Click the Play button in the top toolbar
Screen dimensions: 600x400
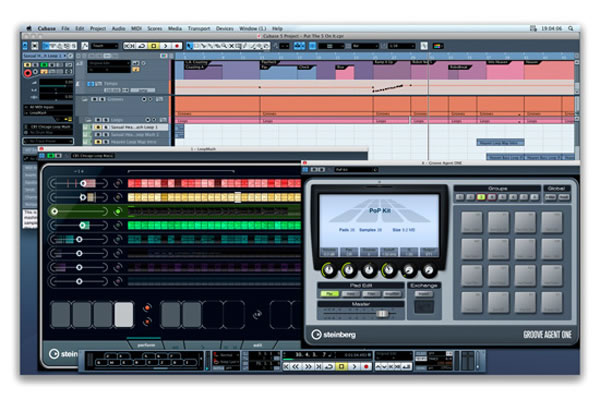tap(165, 46)
